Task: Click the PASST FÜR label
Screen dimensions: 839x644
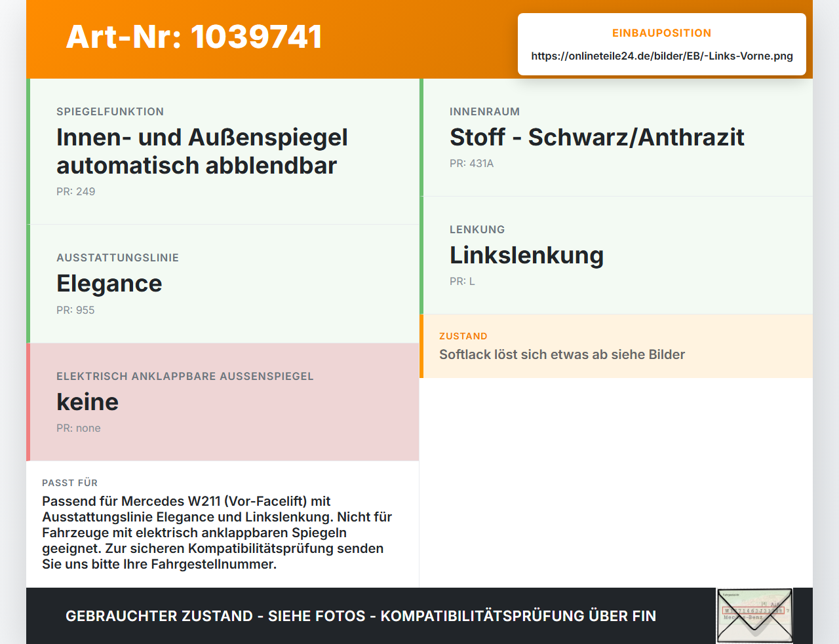Action: pyautogui.click(x=69, y=483)
